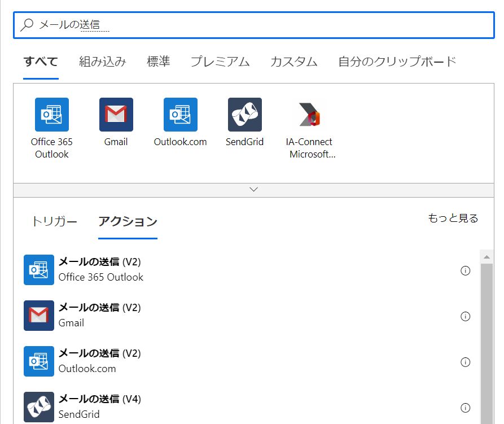Switch to the 組み込み tab
Image resolution: width=504 pixels, height=424 pixels.
103,62
